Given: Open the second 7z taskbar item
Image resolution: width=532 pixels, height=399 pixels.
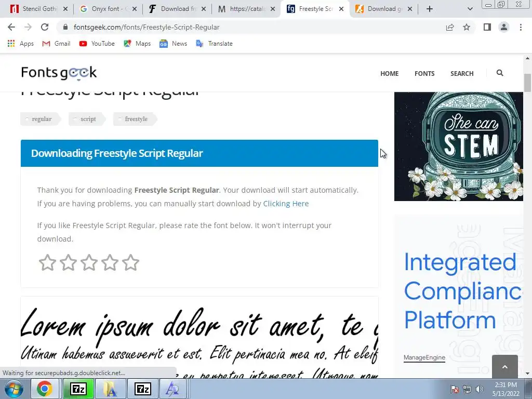Looking at the screenshot, I should [x=142, y=389].
